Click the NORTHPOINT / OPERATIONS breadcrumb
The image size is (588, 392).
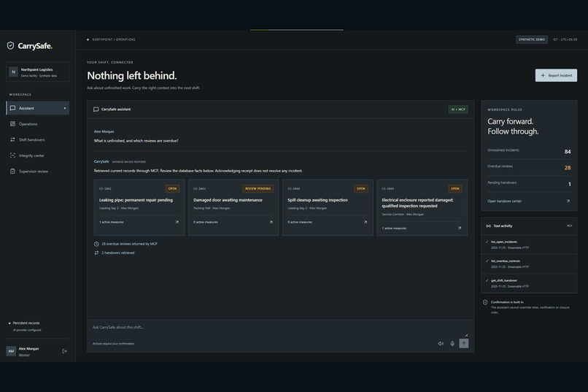coord(114,39)
